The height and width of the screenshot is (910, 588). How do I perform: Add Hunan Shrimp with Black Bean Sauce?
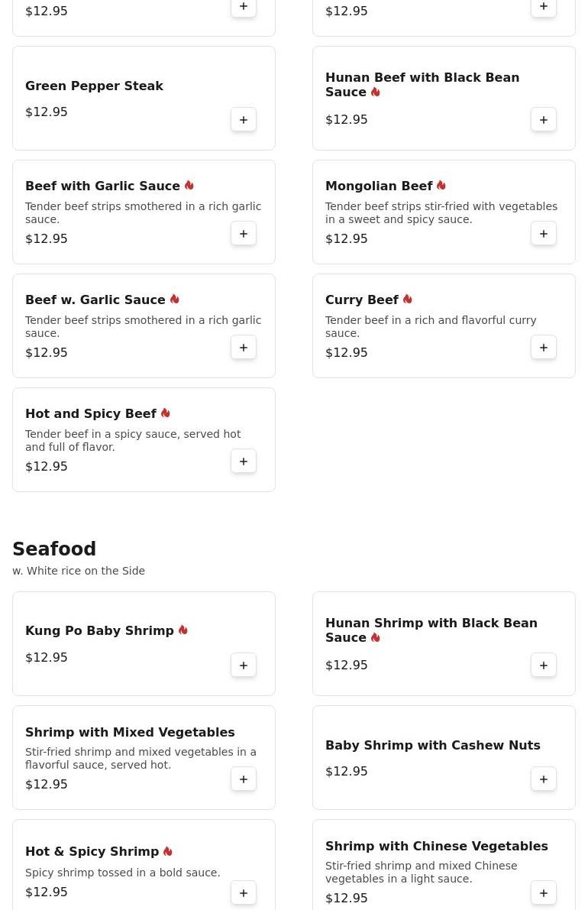pyautogui.click(x=544, y=665)
